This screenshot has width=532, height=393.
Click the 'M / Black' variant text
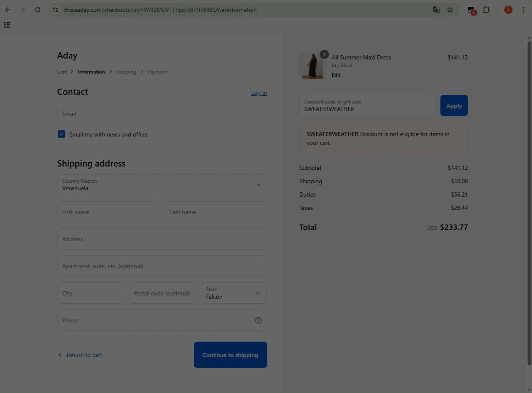(x=342, y=66)
